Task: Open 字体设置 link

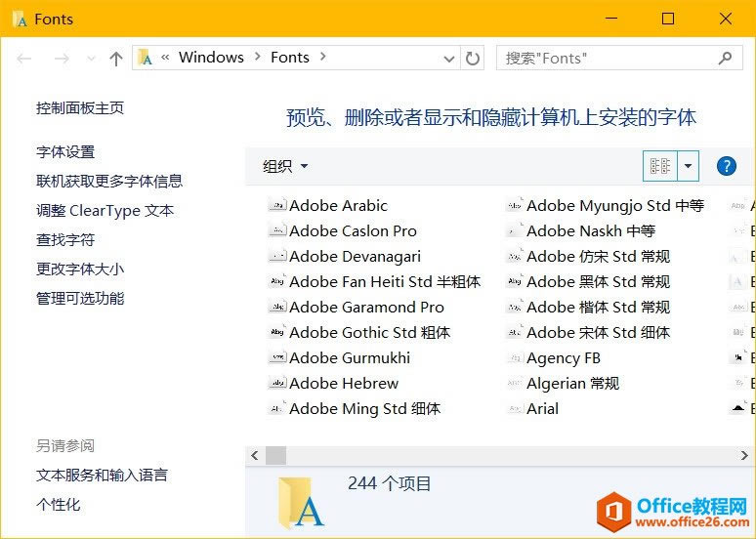Action: coord(65,152)
